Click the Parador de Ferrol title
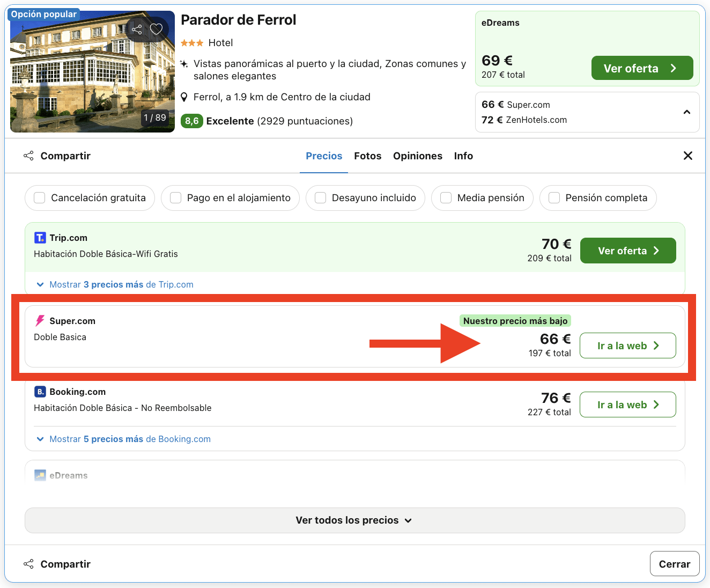710x588 pixels. [x=239, y=20]
